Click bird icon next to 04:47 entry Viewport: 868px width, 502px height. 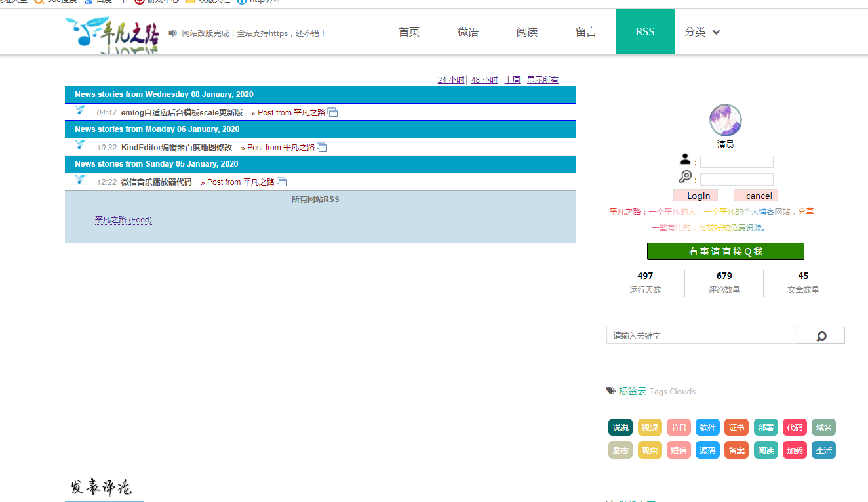81,110
